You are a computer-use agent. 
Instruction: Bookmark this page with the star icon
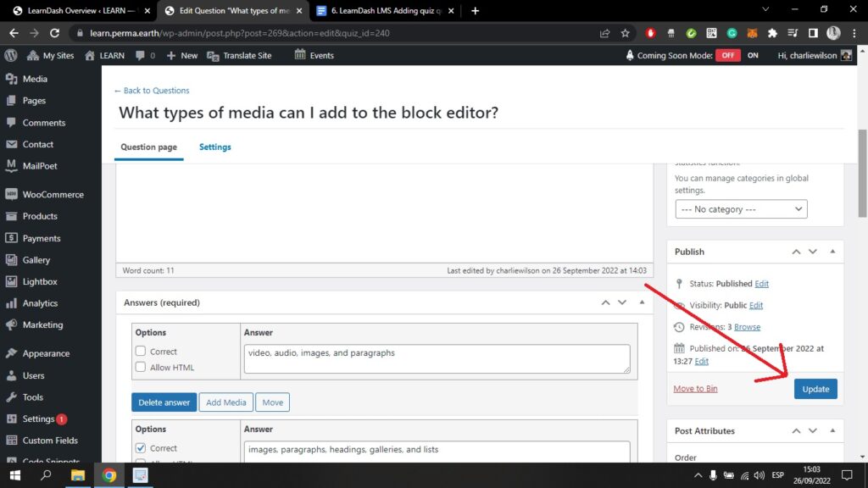(x=626, y=33)
